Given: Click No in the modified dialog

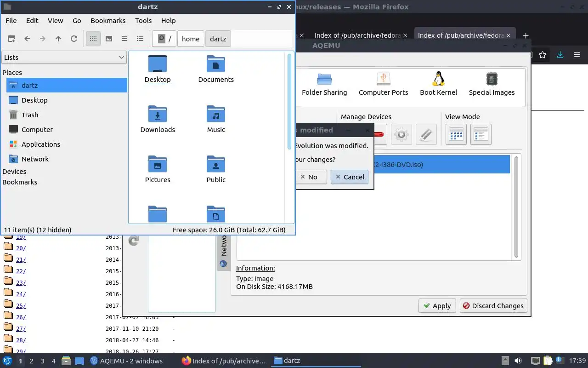Looking at the screenshot, I should point(311,177).
